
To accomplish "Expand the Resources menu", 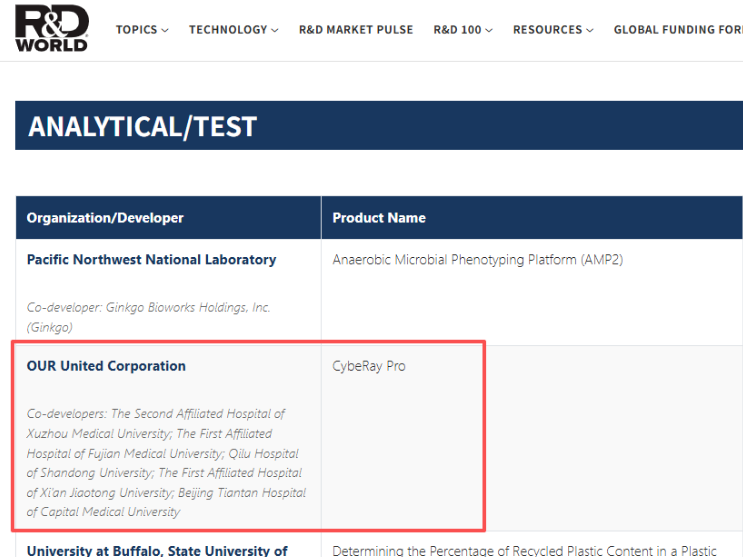I will pyautogui.click(x=553, y=30).
